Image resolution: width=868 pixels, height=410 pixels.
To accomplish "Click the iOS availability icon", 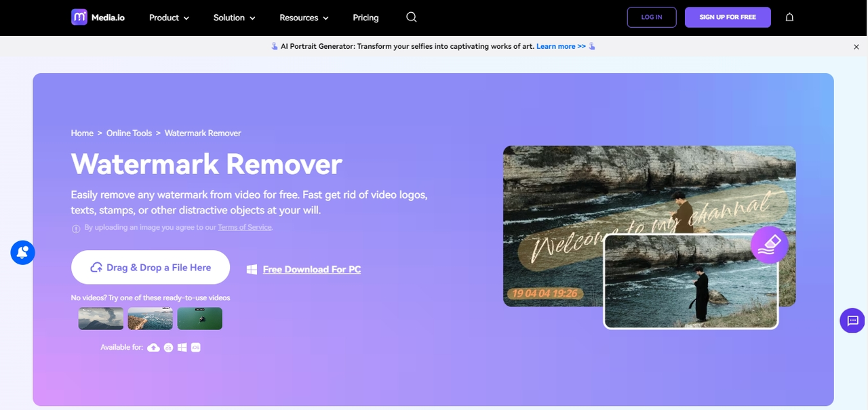I will coord(195,348).
